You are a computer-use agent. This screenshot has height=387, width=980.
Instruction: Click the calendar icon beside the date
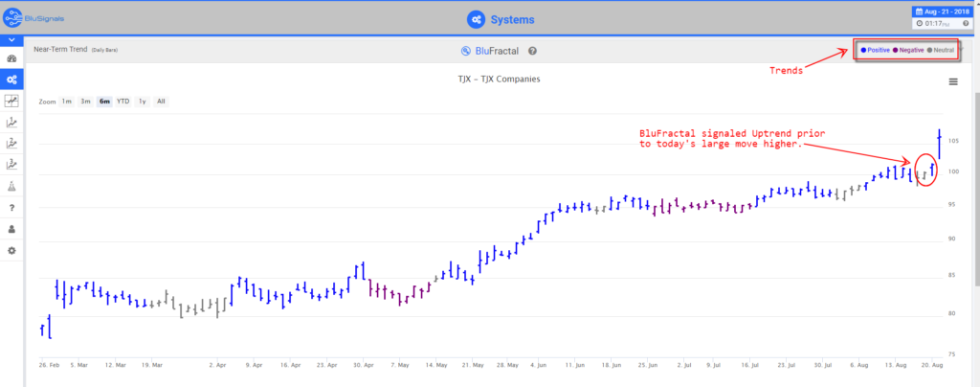920,11
